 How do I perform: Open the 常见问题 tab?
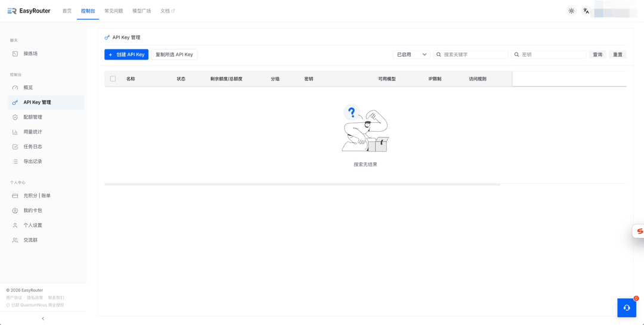(114, 11)
